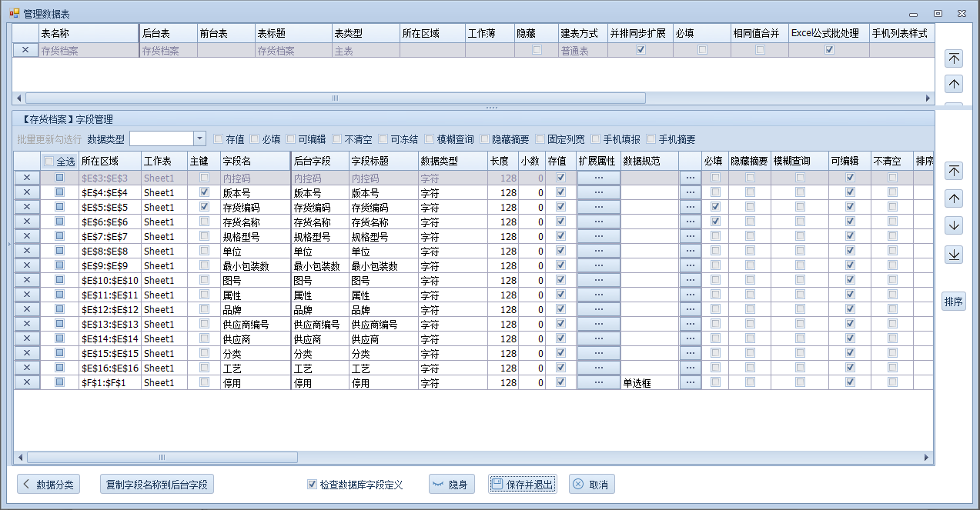This screenshot has width=980, height=510.
Task: Uncheck 检查数据库字段定义 option
Action: (x=312, y=485)
